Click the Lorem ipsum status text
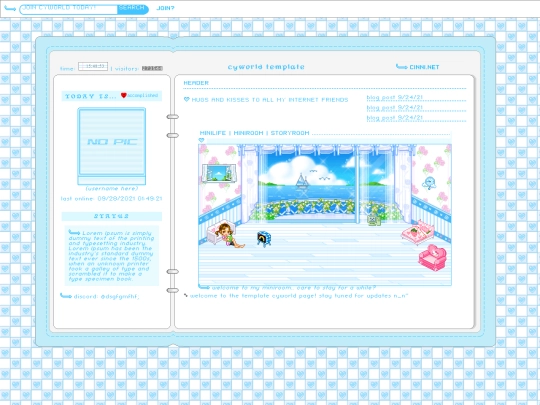The width and height of the screenshot is (540, 405). point(112,256)
